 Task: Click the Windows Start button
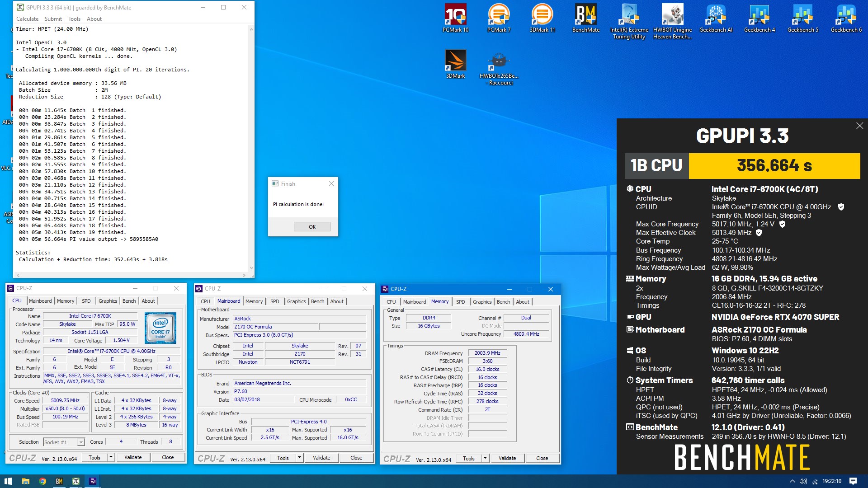tap(8, 481)
